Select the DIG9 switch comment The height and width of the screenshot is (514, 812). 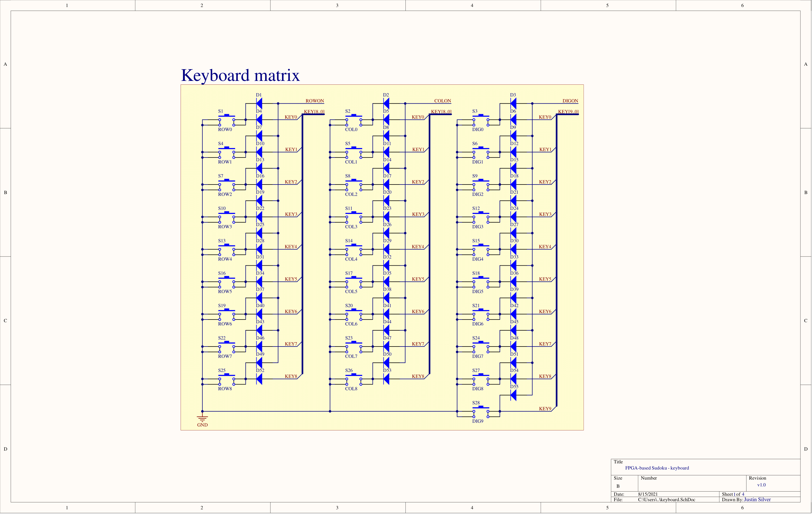(478, 421)
